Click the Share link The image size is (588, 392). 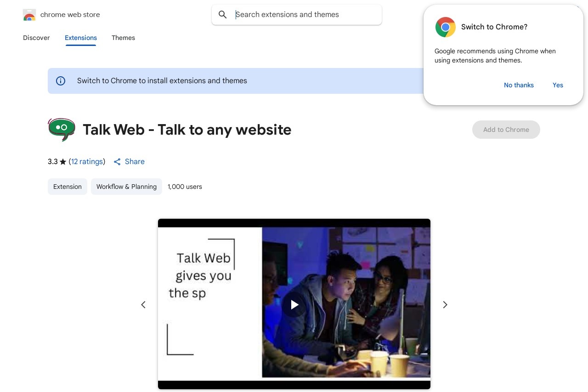[x=135, y=162]
